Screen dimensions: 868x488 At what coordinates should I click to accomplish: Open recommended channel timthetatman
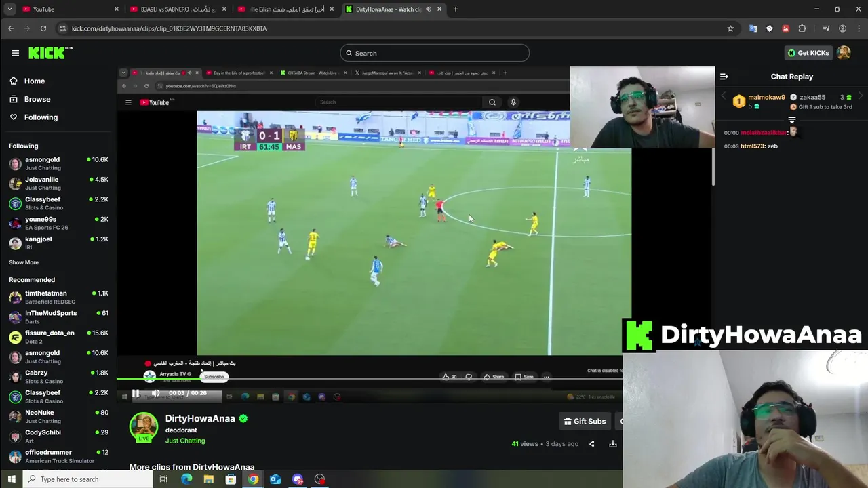(x=46, y=293)
